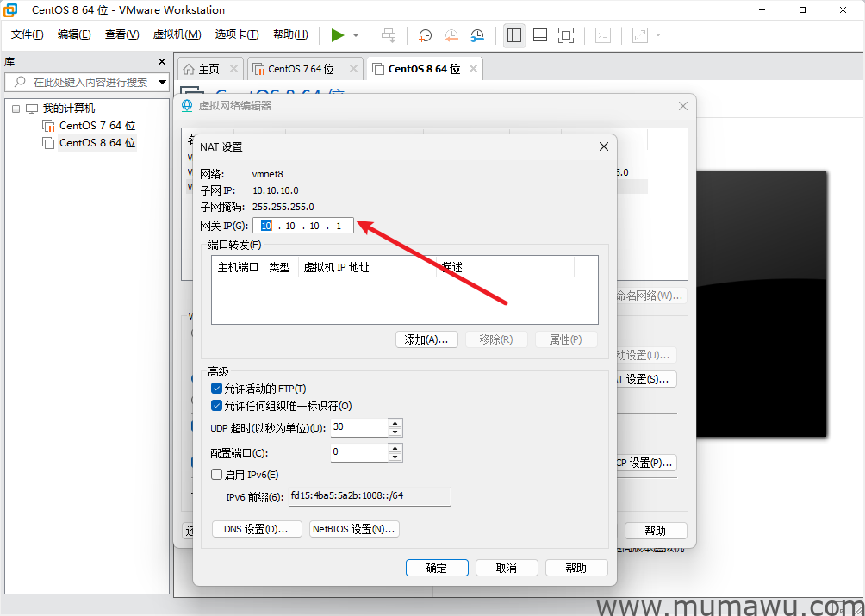The height and width of the screenshot is (616, 865).
Task: Uncheck 允许任何组织唯一标识符
Action: (x=217, y=406)
